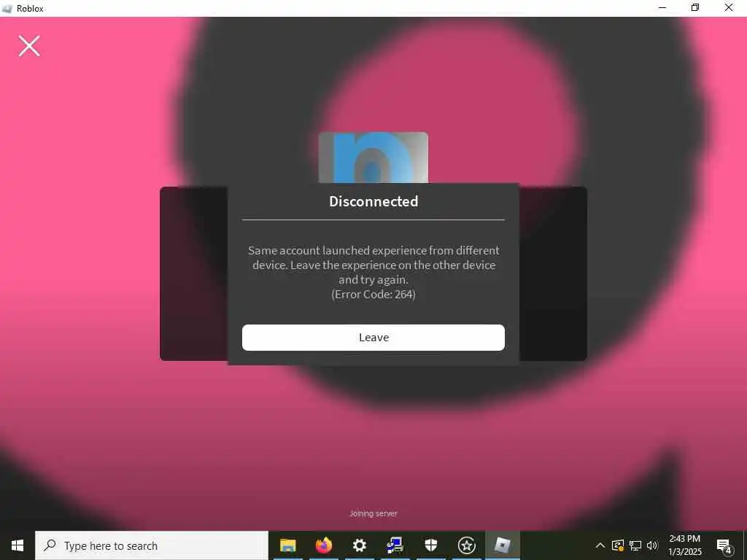The width and height of the screenshot is (747, 560).
Task: Click the Roblox icon in the title bar
Action: 7,8
